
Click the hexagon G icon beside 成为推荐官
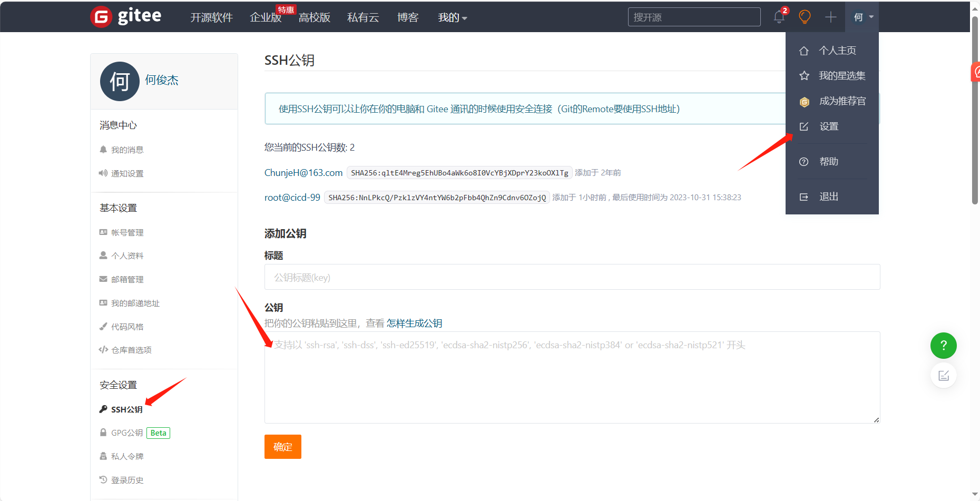[x=804, y=102]
